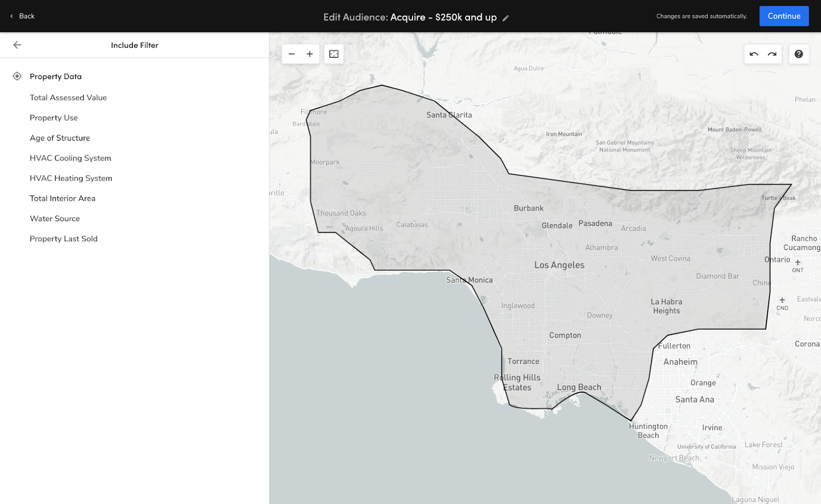Click Irvine label on map
This screenshot has width=821, height=504.
point(712,428)
